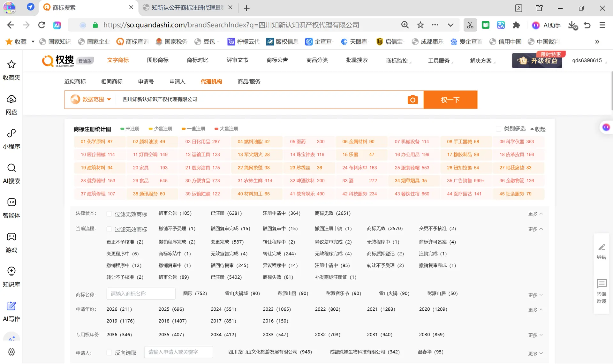Select category 35 广告销售 999+
The image size is (613, 364).
[465, 180]
